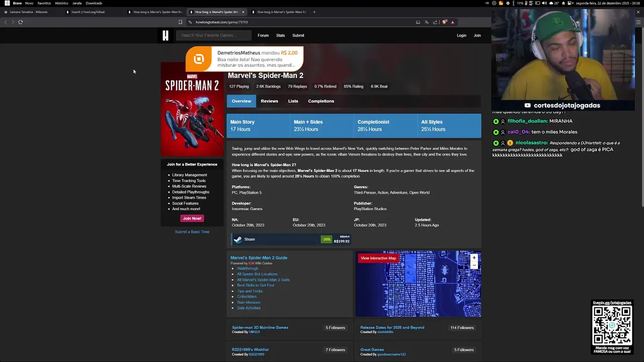Screen dimensions: 644x362
Task: Open the Tips and Tricks link
Action: point(250,291)
